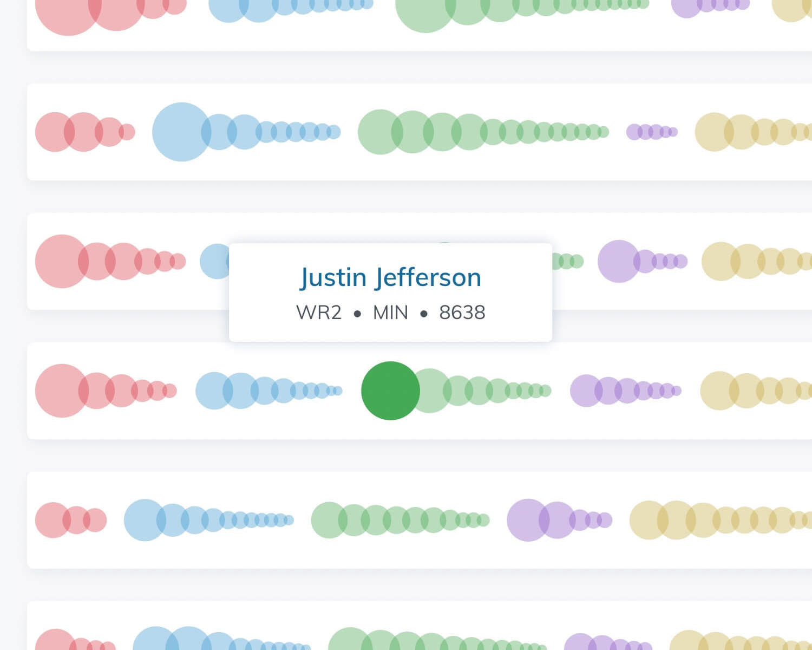Click first yellow bubble in third row
This screenshot has width=812, height=650.
pyautogui.click(x=721, y=261)
